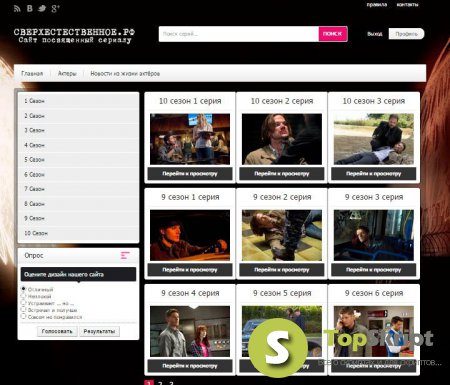Open the 10 сезон 1 серия title
The height and width of the screenshot is (385, 450).
[190, 101]
